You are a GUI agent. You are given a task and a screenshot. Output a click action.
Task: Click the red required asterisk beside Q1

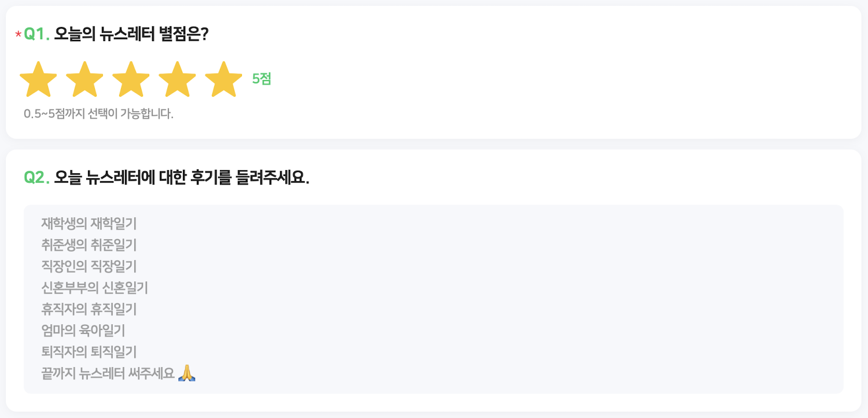pos(17,34)
